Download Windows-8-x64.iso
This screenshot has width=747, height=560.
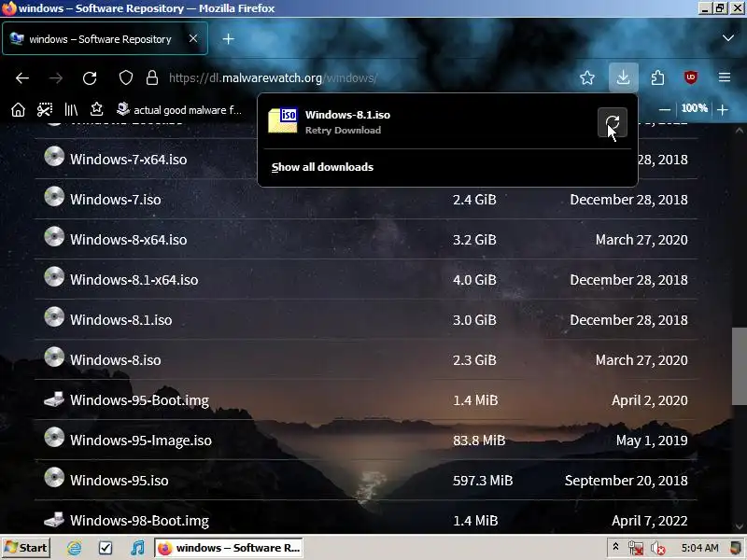click(128, 240)
